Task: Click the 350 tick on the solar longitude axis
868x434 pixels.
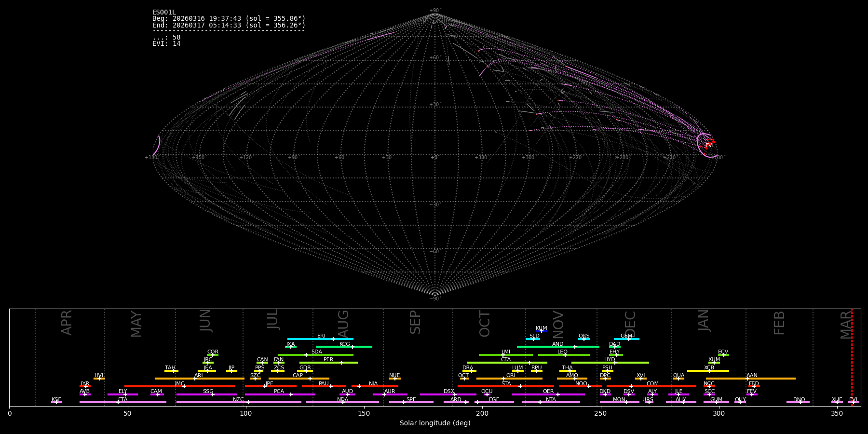Action: (837, 413)
